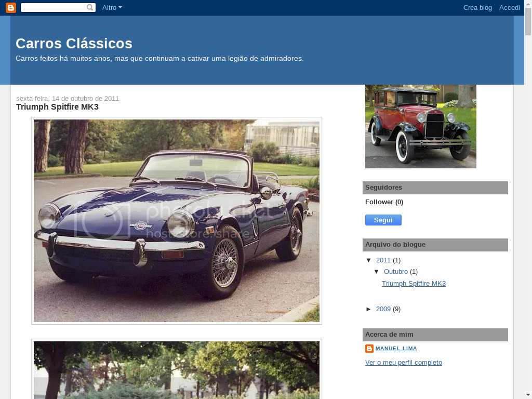
Task: Click the search magnifier icon in navbar
Action: point(90,7)
